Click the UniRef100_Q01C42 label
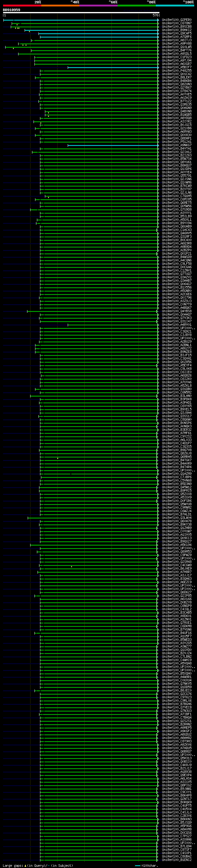The height and width of the screenshot is (868, 197). click(177, 74)
